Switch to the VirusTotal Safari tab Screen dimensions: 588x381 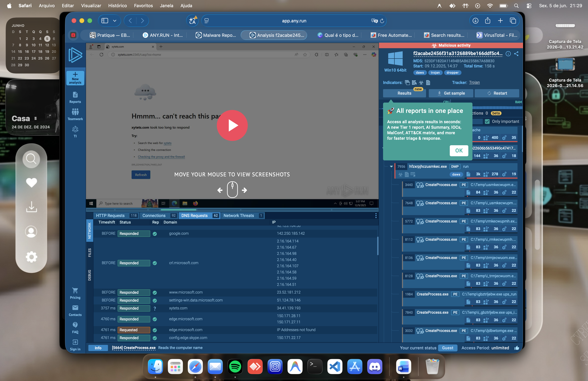tap(497, 35)
